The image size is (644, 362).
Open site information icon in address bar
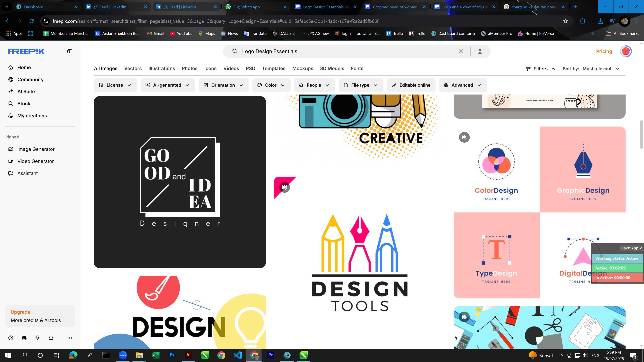(46, 21)
